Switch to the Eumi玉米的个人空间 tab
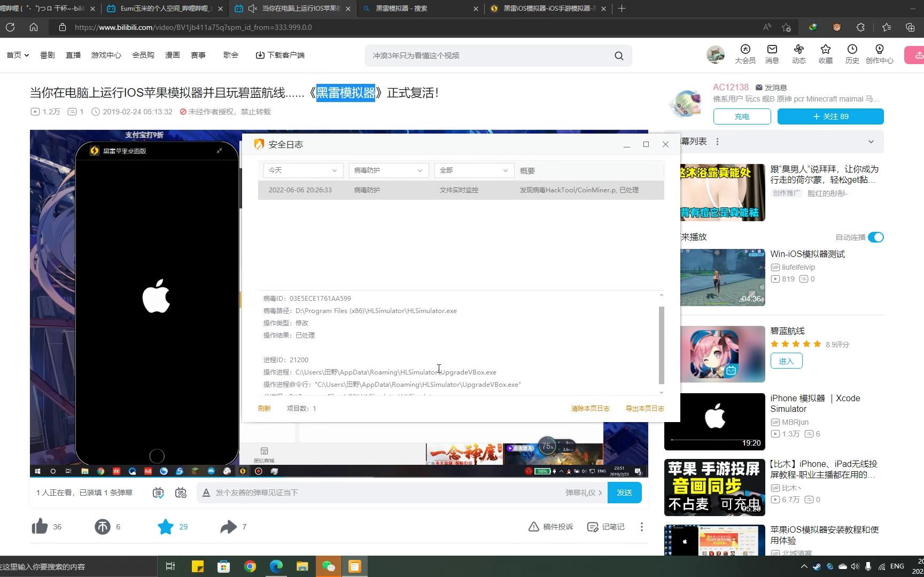This screenshot has width=924, height=577. [165, 9]
